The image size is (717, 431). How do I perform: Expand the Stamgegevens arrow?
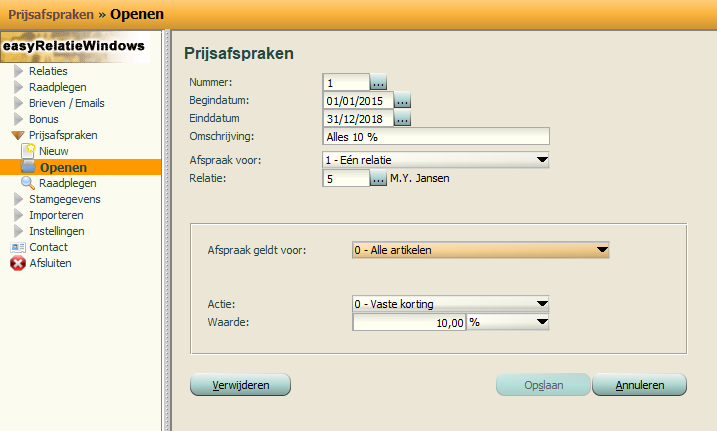(18, 199)
